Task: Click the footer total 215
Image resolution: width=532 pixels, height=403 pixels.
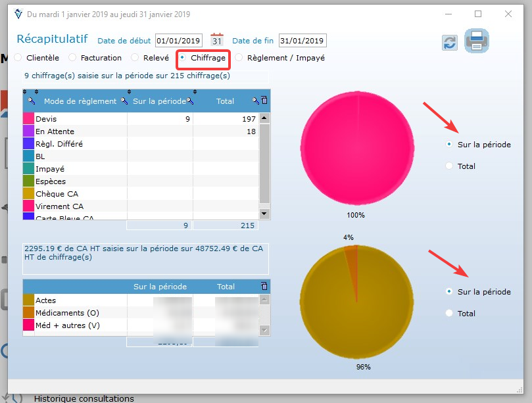Action: 226,225
